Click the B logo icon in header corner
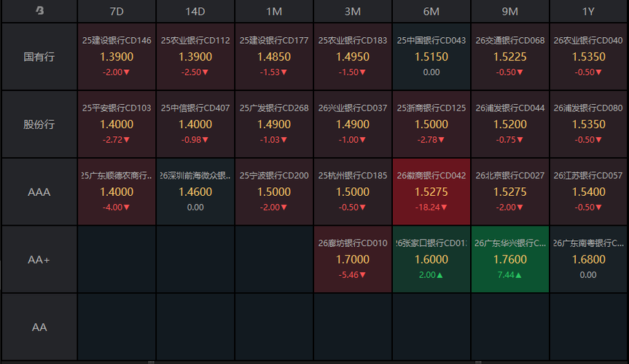629x364 pixels. tap(39, 11)
